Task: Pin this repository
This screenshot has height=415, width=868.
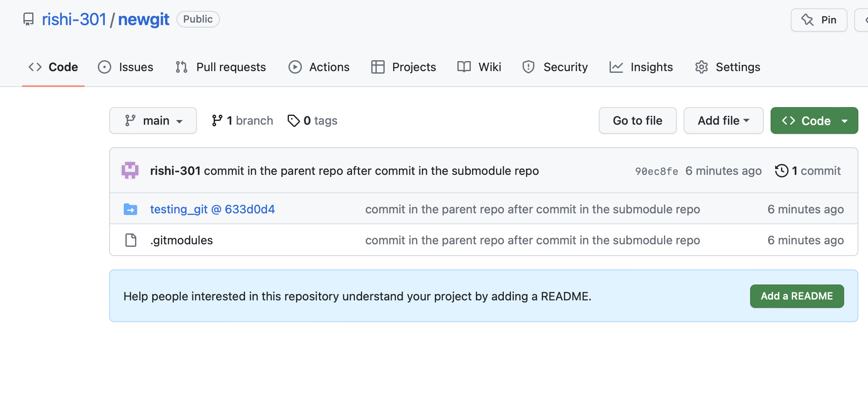Action: pos(818,20)
